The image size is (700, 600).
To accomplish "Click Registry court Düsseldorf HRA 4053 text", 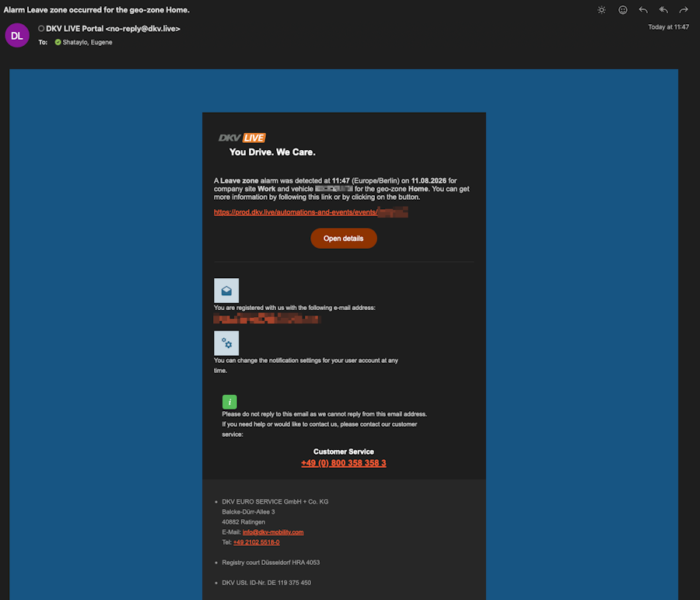I will pyautogui.click(x=271, y=563).
